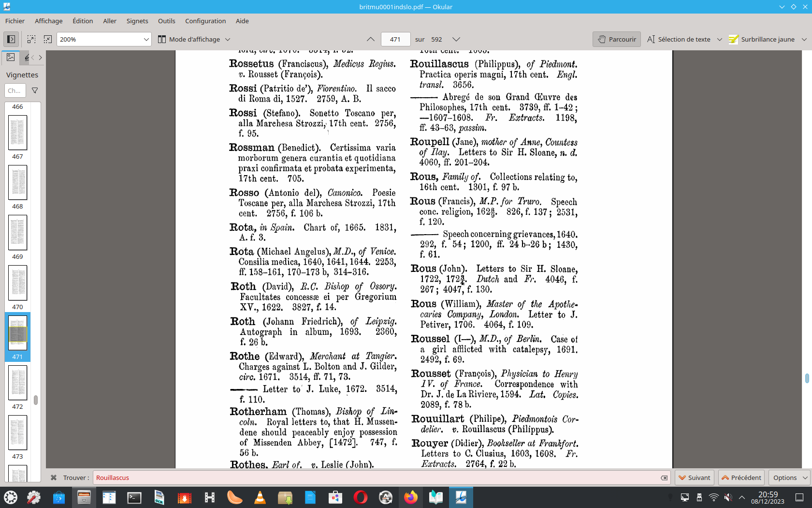Go to next page with down arrow
The width and height of the screenshot is (812, 508).
tap(456, 39)
